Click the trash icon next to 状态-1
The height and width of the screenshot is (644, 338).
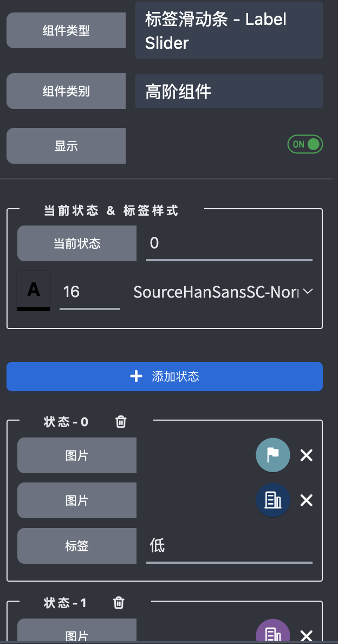(x=119, y=603)
